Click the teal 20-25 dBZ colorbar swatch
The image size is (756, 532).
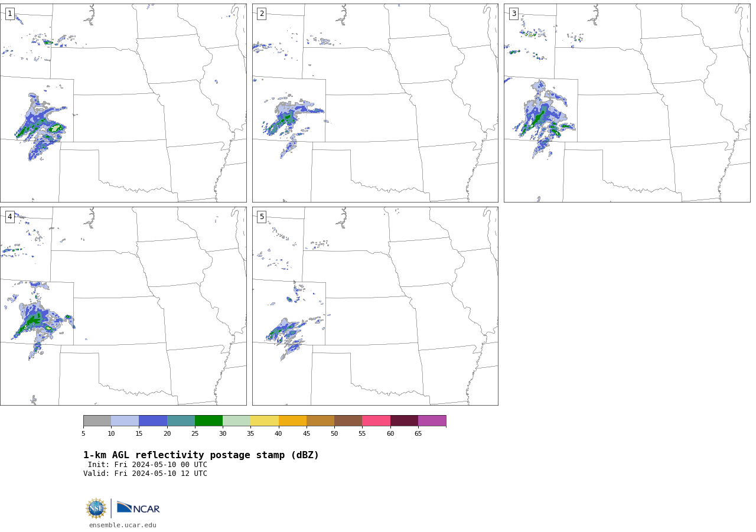pyautogui.click(x=181, y=421)
